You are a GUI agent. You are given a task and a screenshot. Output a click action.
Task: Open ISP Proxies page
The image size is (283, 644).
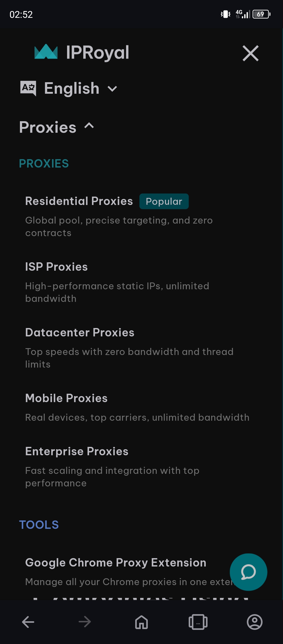(56, 267)
